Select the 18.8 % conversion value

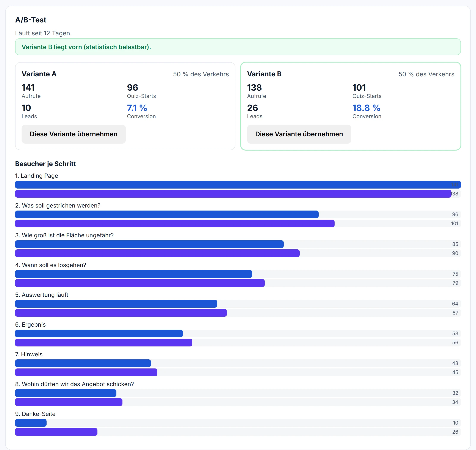(x=366, y=108)
